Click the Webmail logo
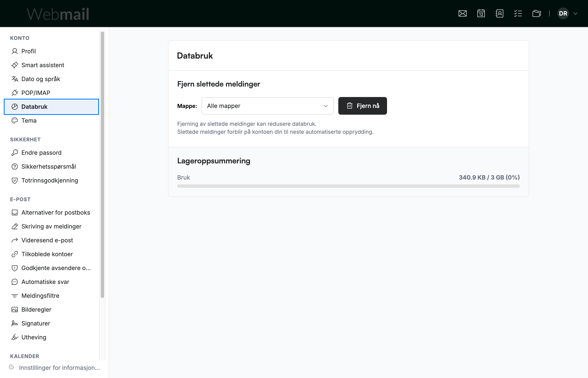Viewport: 588px width, 378px height. [58, 14]
